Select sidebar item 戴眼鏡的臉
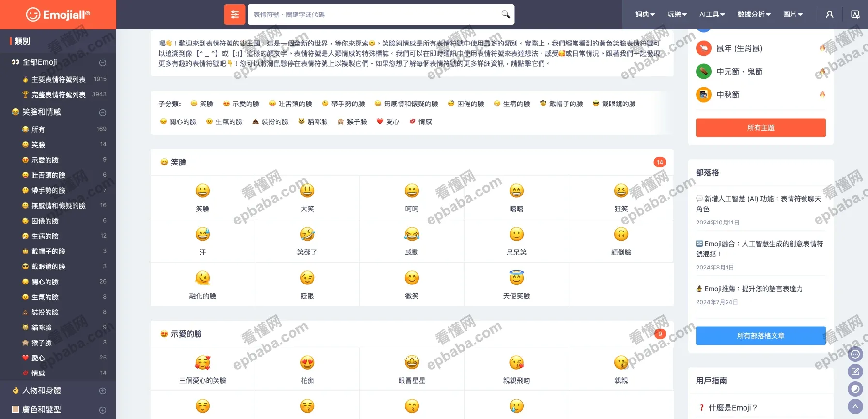 pos(48,267)
